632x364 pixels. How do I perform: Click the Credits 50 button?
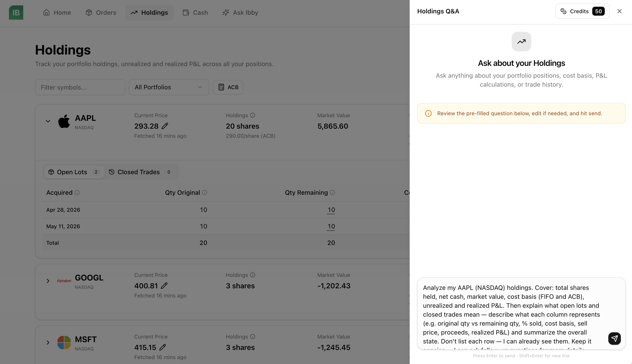click(x=582, y=11)
